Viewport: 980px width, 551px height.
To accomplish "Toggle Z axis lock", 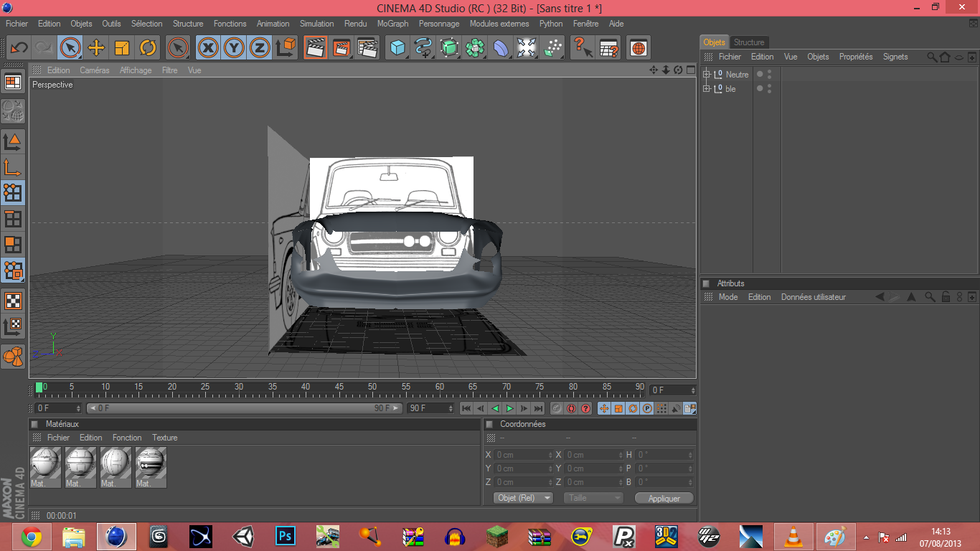I will [260, 48].
